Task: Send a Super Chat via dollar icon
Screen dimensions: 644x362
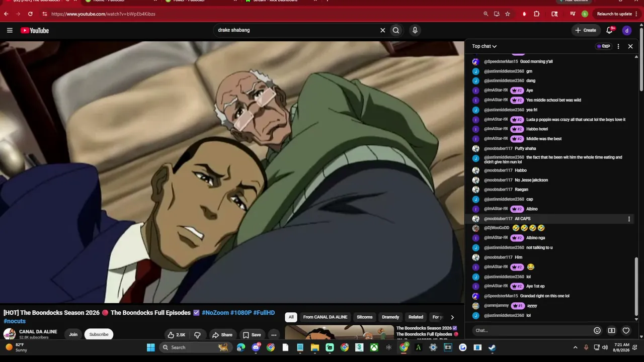Action: tap(612, 330)
